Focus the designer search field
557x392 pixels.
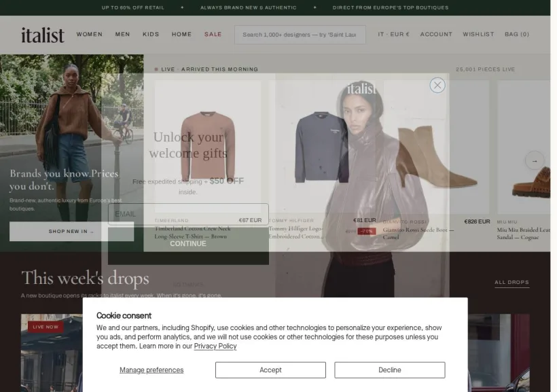pos(300,35)
